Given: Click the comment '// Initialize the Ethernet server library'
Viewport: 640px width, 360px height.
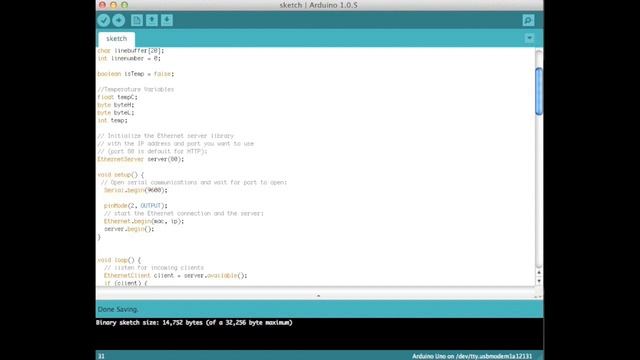Looking at the screenshot, I should 165,136.
